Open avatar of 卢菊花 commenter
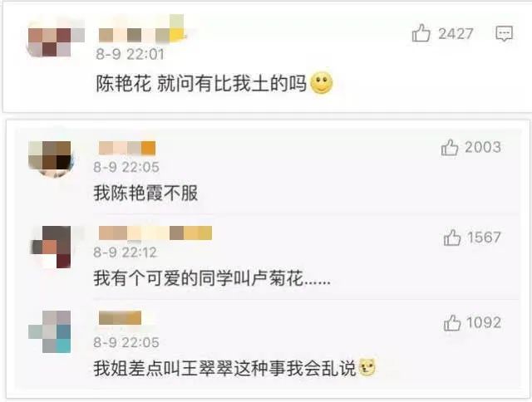 point(51,247)
